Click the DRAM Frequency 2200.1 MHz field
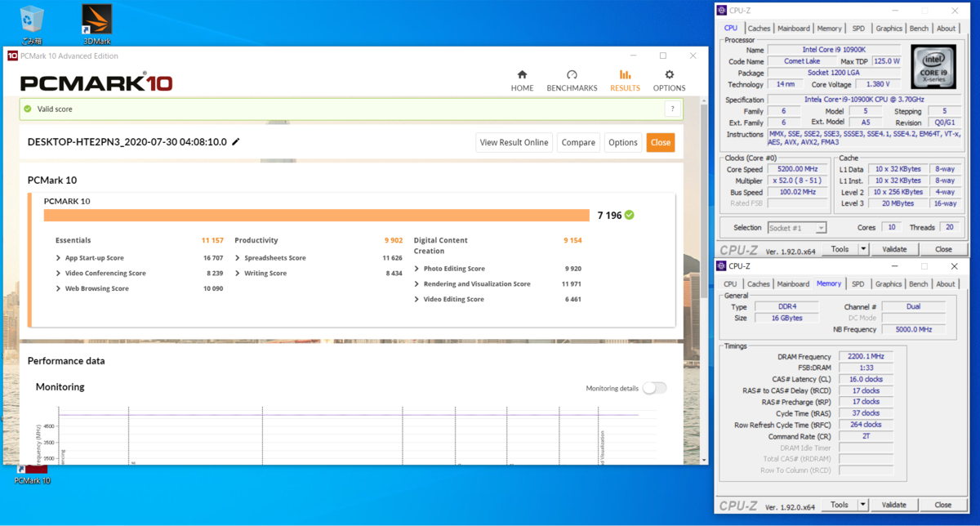This screenshot has width=980, height=526. pos(864,357)
